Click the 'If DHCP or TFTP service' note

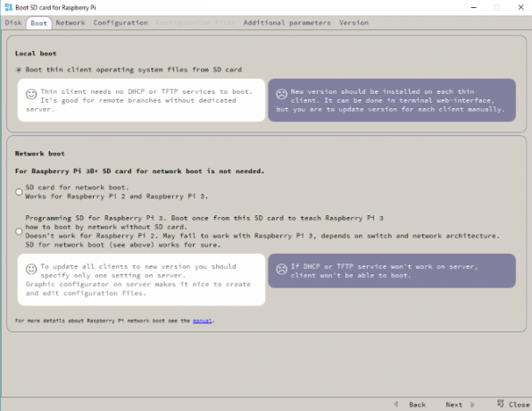[392, 271]
